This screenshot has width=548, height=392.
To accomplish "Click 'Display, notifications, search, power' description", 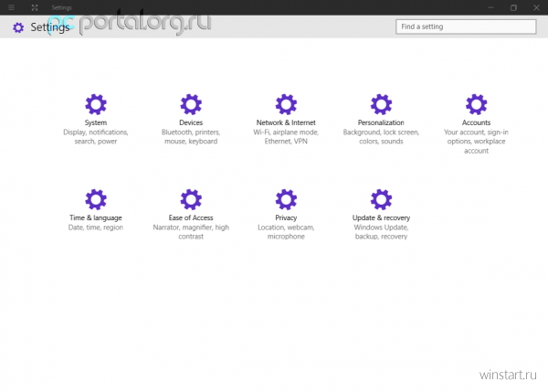I will click(x=96, y=137).
